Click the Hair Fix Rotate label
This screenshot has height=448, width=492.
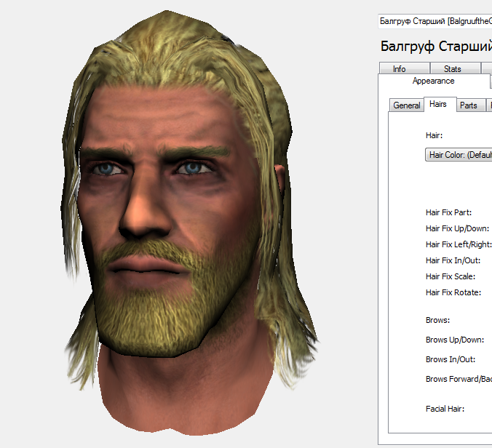point(453,292)
